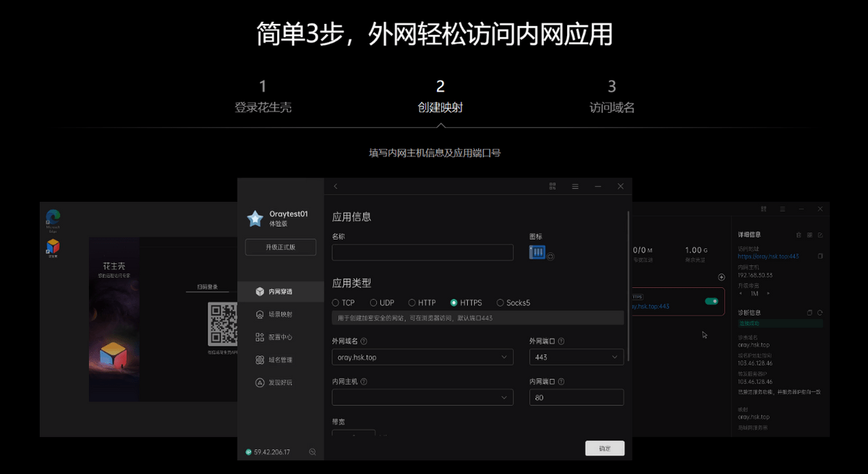Click the application icon thumbnail under 图标
The height and width of the screenshot is (474, 868).
537,252
